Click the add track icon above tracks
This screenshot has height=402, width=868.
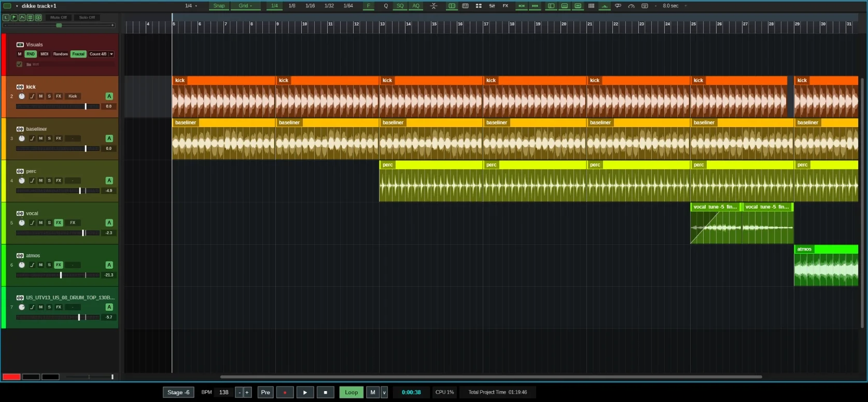coord(38,18)
